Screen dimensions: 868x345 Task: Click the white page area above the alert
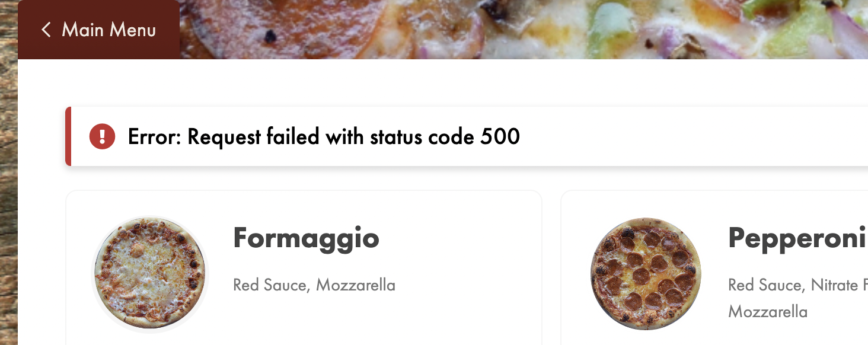[x=415, y=83]
